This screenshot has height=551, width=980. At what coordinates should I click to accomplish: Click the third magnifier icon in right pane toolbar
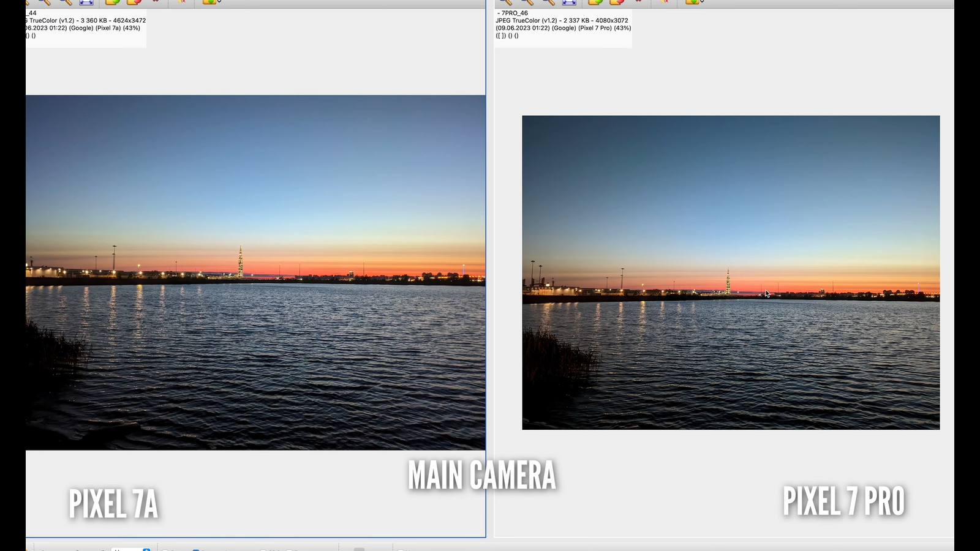click(x=548, y=2)
